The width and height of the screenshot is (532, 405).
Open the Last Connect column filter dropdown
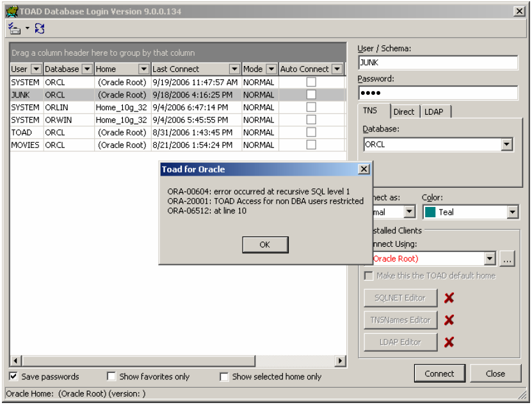coord(234,69)
